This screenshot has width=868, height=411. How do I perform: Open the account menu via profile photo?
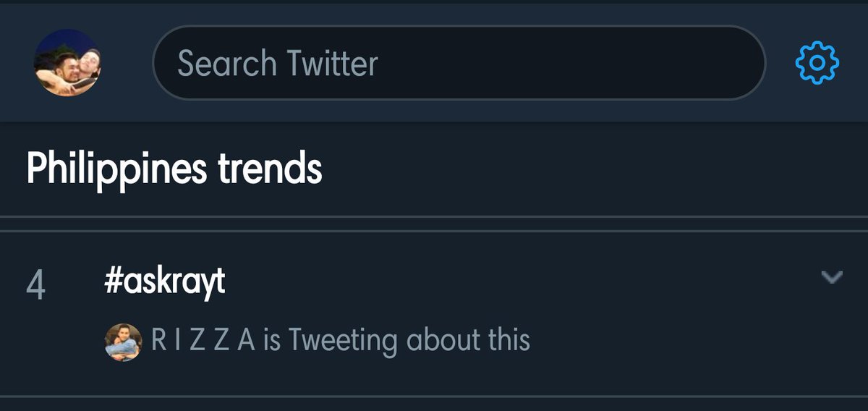67,62
